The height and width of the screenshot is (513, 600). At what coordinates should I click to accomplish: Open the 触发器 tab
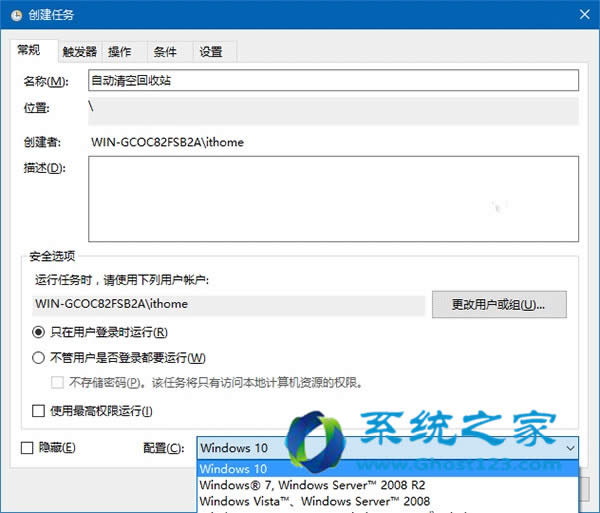[x=80, y=52]
